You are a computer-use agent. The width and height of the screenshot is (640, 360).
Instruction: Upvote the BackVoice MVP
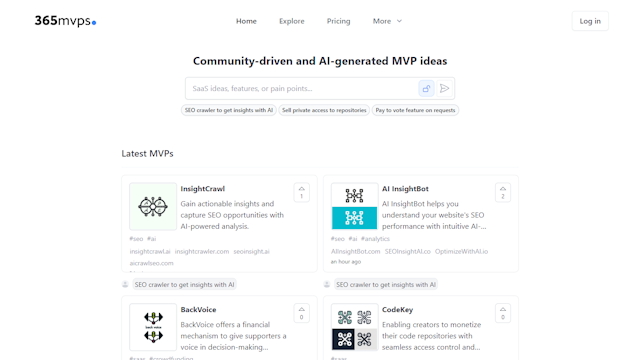coord(302,313)
